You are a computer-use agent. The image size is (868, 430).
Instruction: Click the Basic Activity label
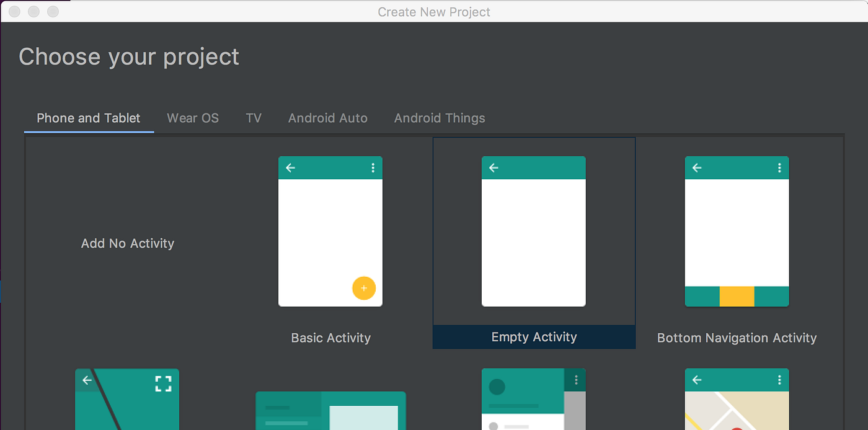coord(331,338)
